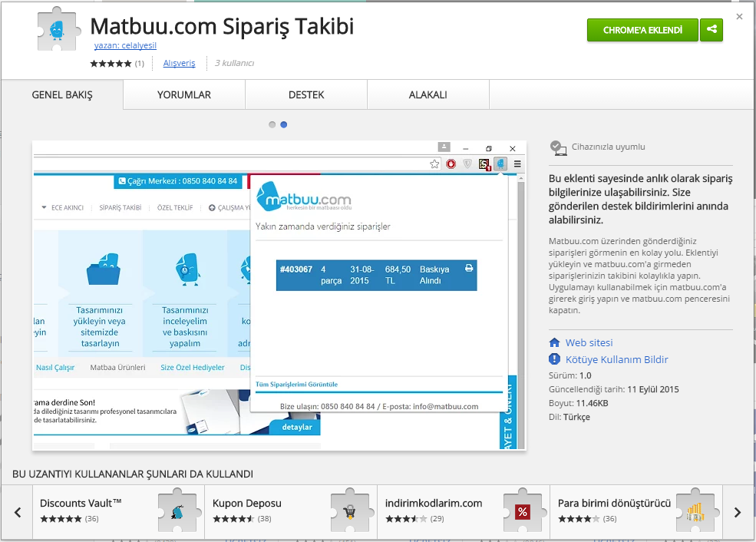Click the Para birimi dönüştürücü icon
The width and height of the screenshot is (756, 542).
tap(696, 511)
